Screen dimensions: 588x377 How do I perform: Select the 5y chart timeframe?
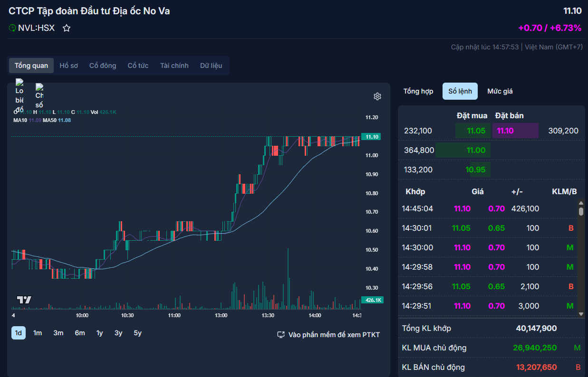(137, 333)
